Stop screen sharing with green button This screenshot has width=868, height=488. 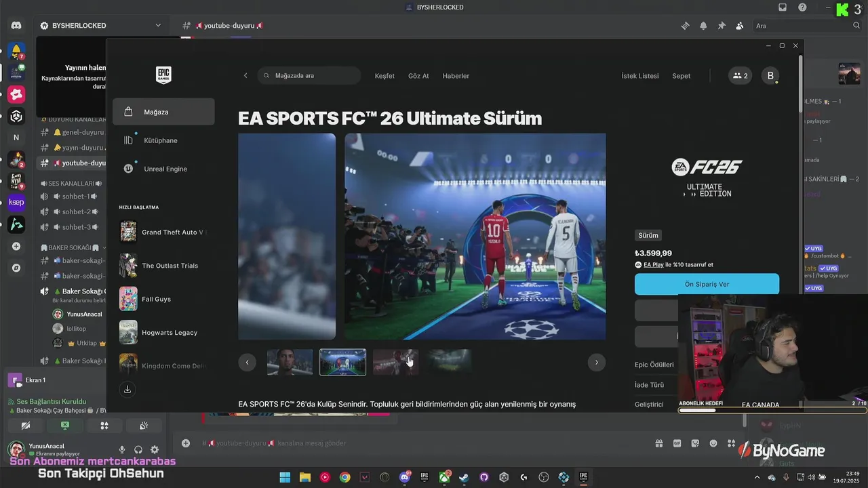click(x=65, y=426)
